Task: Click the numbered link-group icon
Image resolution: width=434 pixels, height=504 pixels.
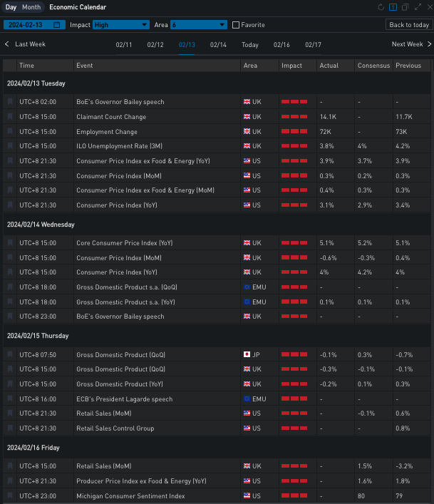Action: coord(393,7)
